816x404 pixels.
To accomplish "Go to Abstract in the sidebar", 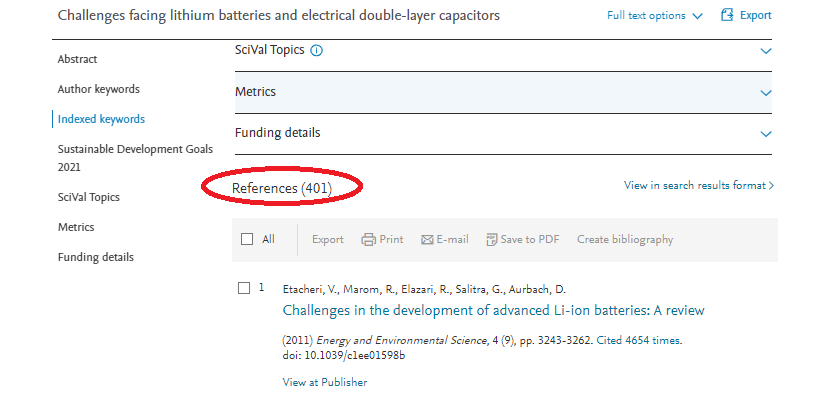I will point(78,59).
